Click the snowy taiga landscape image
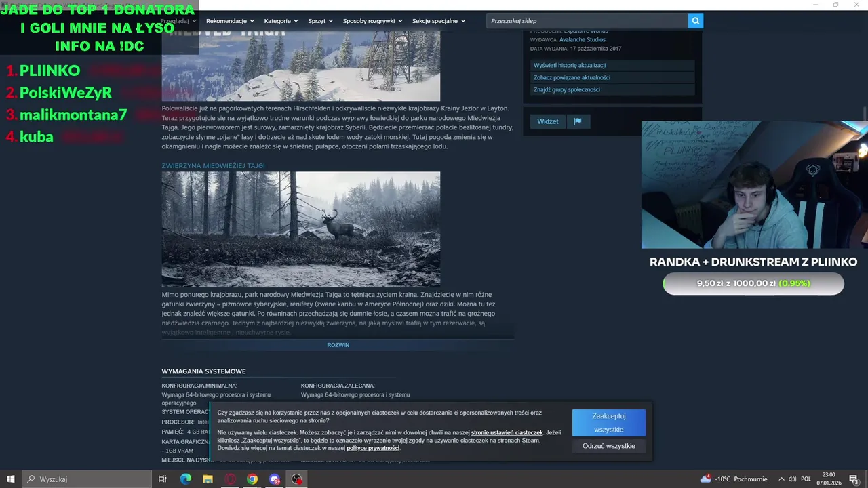Screen dimensions: 868x488 coord(300,64)
